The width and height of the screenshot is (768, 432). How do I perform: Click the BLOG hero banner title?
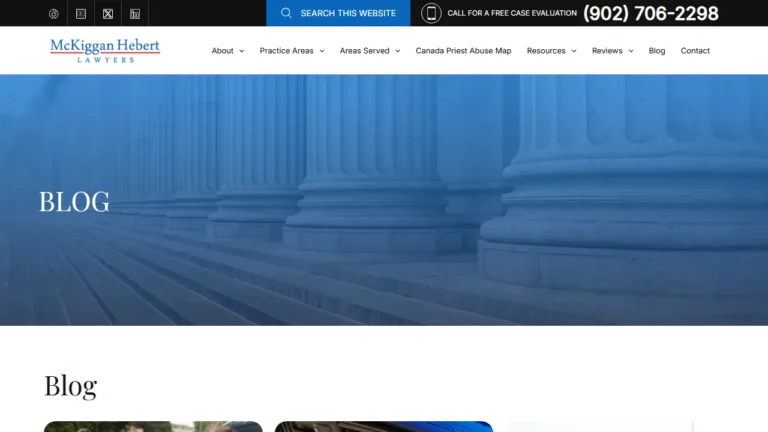click(x=74, y=202)
